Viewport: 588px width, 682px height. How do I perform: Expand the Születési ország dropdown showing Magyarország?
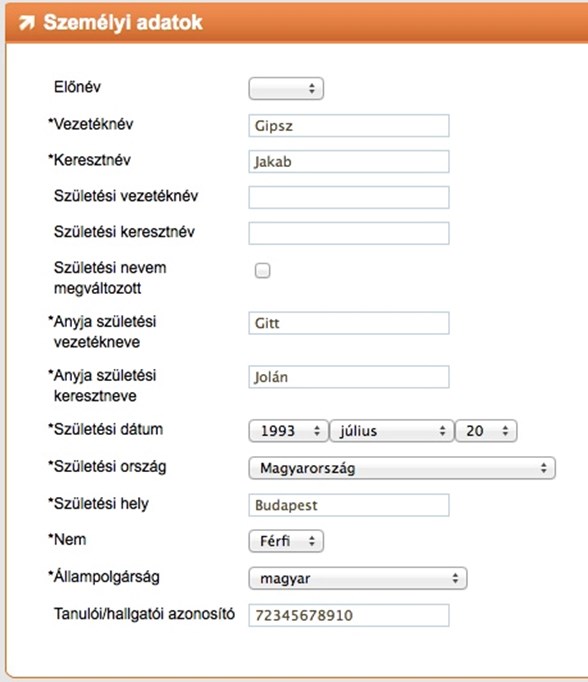tap(402, 468)
